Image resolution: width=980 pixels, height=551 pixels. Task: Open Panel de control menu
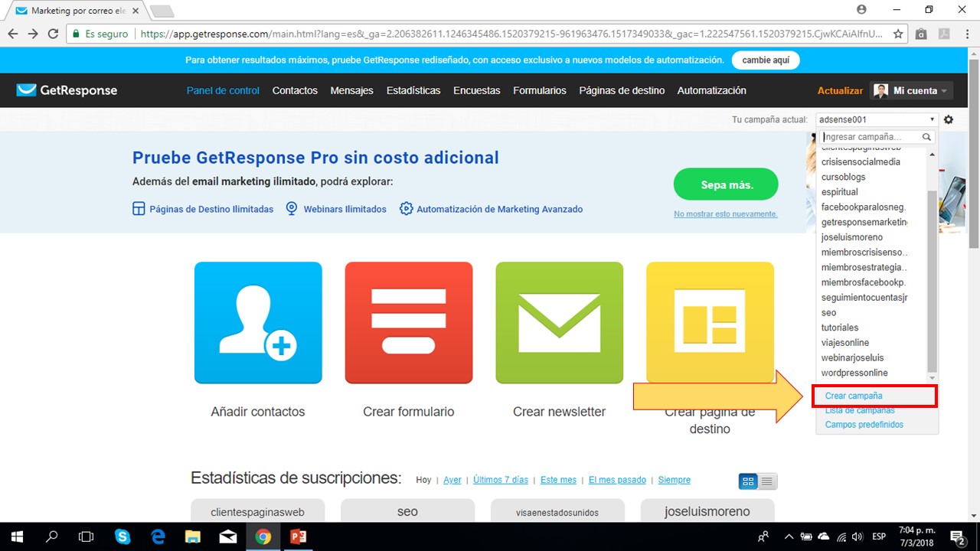[x=223, y=90]
